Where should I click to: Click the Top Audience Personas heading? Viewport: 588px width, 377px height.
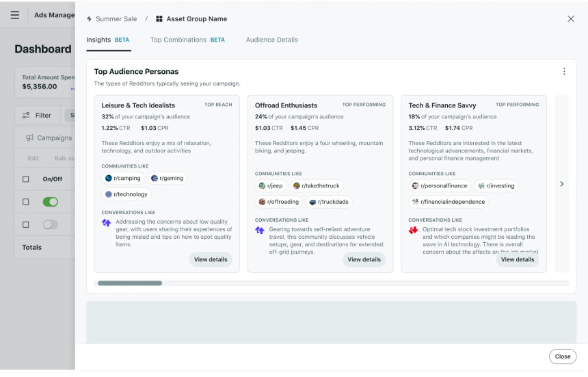(x=136, y=72)
